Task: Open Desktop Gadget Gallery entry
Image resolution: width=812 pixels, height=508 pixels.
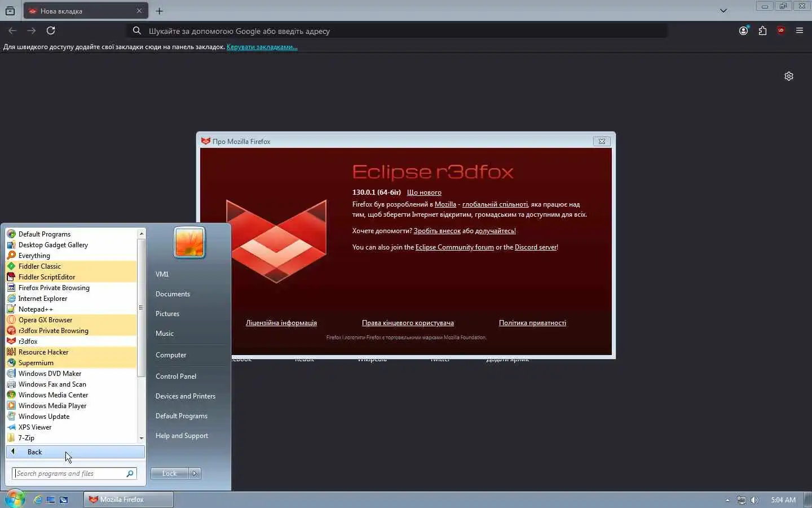Action: click(71, 245)
